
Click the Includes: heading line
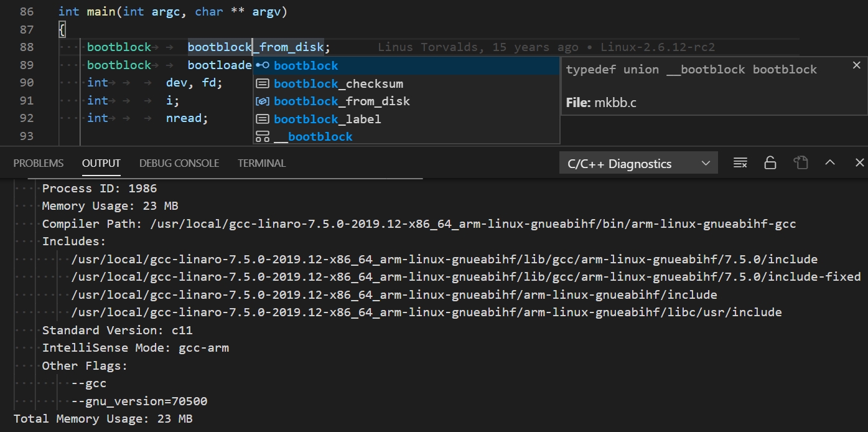[x=74, y=242]
